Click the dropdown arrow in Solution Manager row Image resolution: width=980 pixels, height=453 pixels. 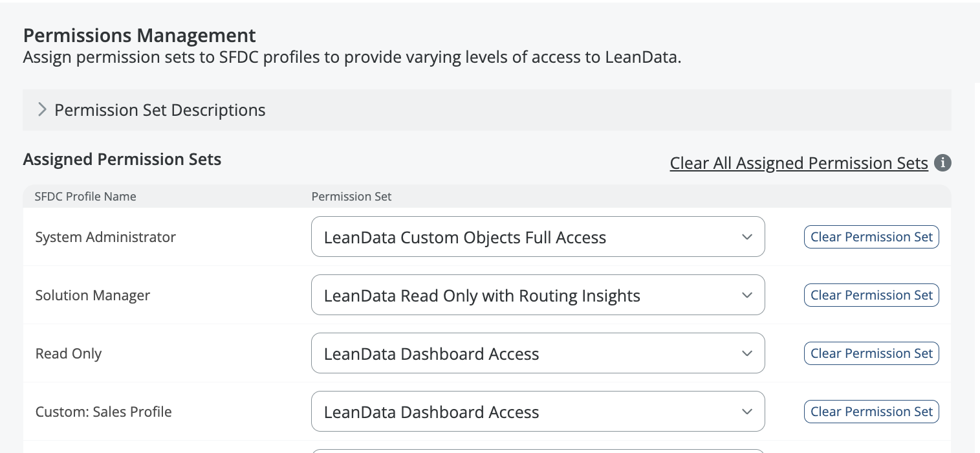(746, 295)
